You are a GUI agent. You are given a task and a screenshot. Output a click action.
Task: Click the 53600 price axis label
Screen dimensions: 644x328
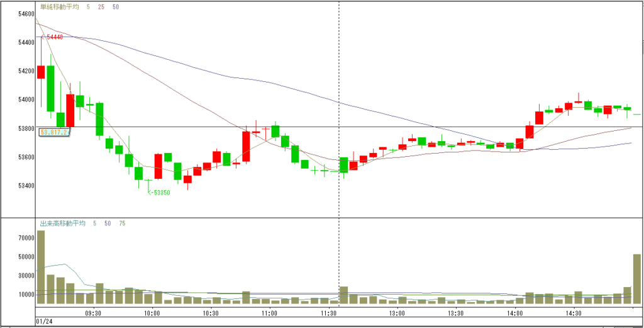pyautogui.click(x=26, y=157)
